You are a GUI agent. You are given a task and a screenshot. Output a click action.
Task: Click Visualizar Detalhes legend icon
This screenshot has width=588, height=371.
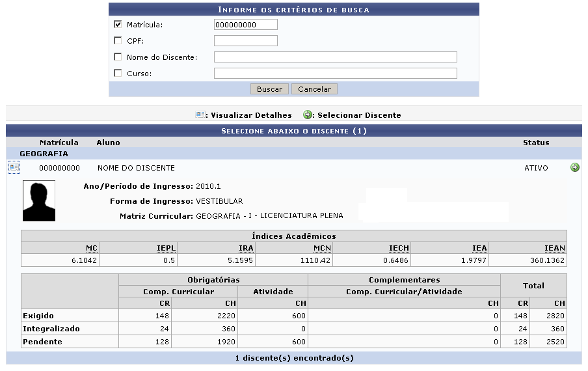(x=200, y=115)
